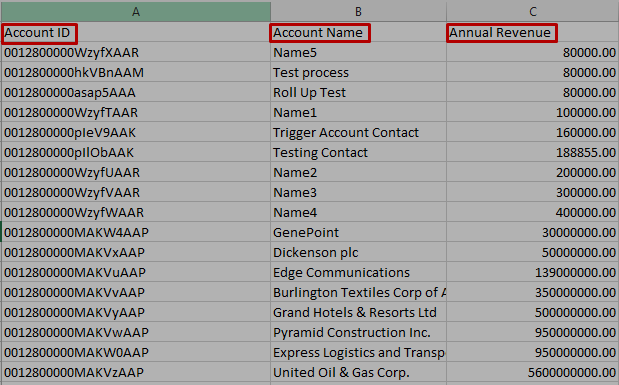Click the Dickenson plc cell
The width and height of the screenshot is (619, 385).
tap(358, 252)
